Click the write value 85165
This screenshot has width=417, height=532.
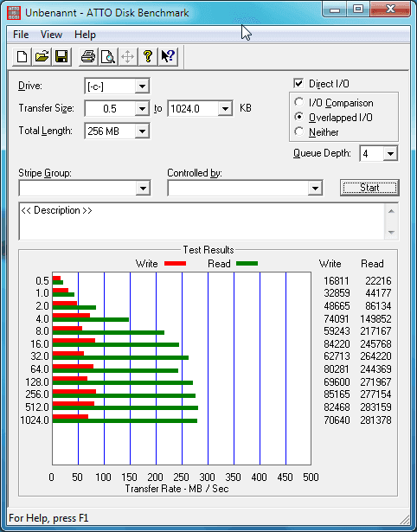pyautogui.click(x=337, y=394)
